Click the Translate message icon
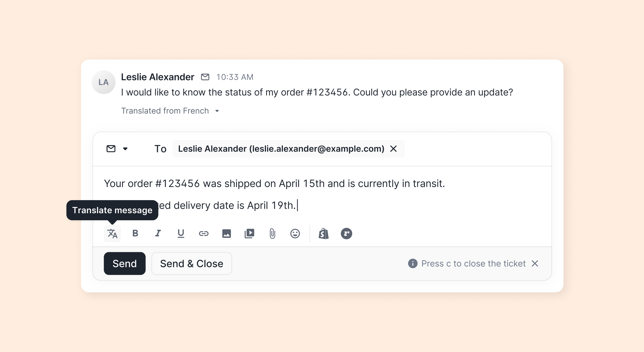The height and width of the screenshot is (352, 644). [x=112, y=234]
